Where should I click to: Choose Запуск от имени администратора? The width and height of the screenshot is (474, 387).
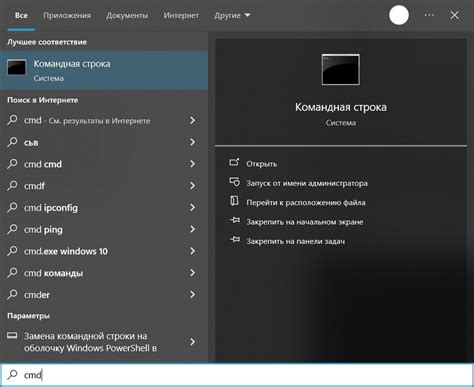click(x=307, y=183)
